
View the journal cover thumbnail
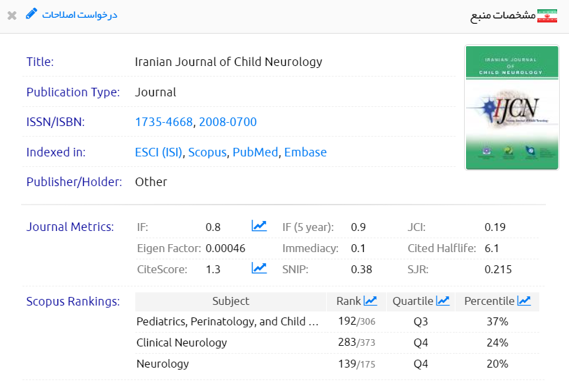pos(502,108)
